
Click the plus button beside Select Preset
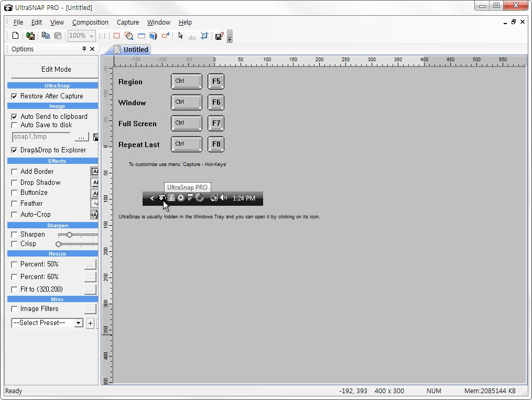click(90, 323)
